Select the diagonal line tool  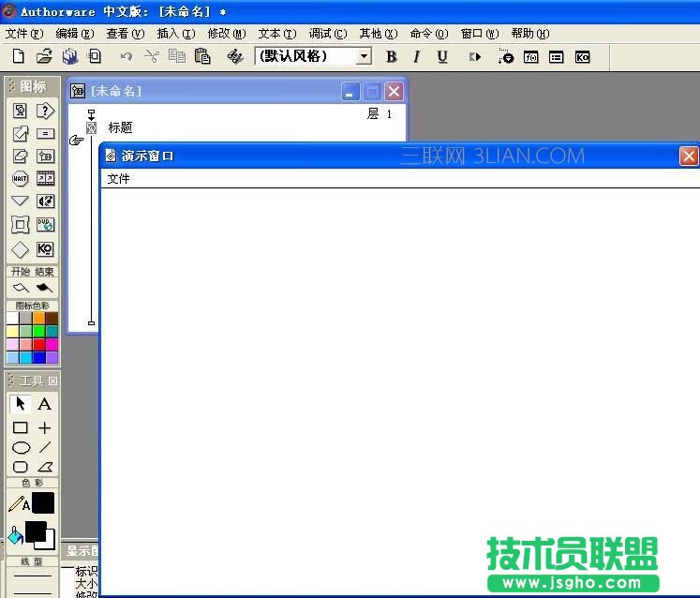point(45,447)
